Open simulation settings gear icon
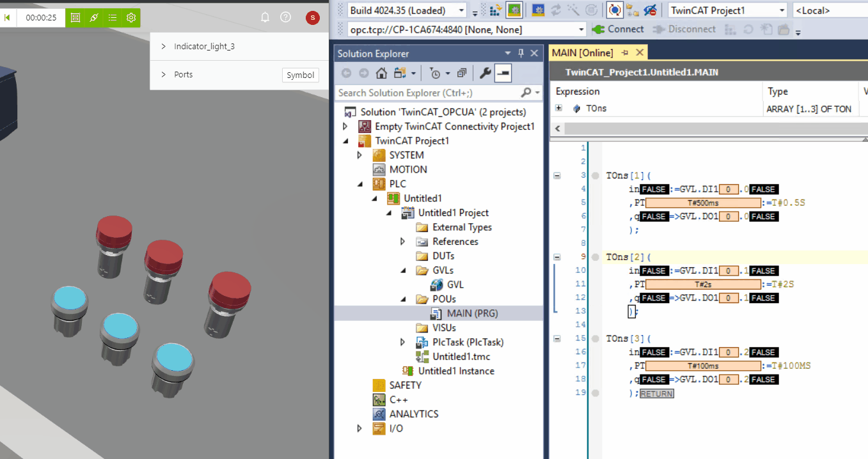The image size is (868, 459). coord(131,18)
